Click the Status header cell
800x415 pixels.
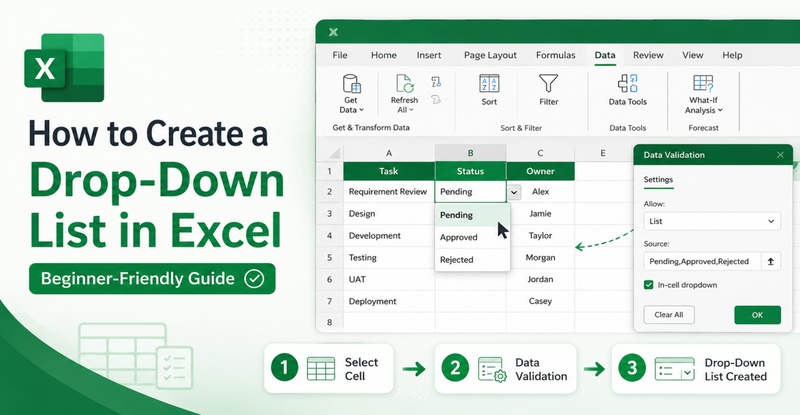[x=470, y=172]
